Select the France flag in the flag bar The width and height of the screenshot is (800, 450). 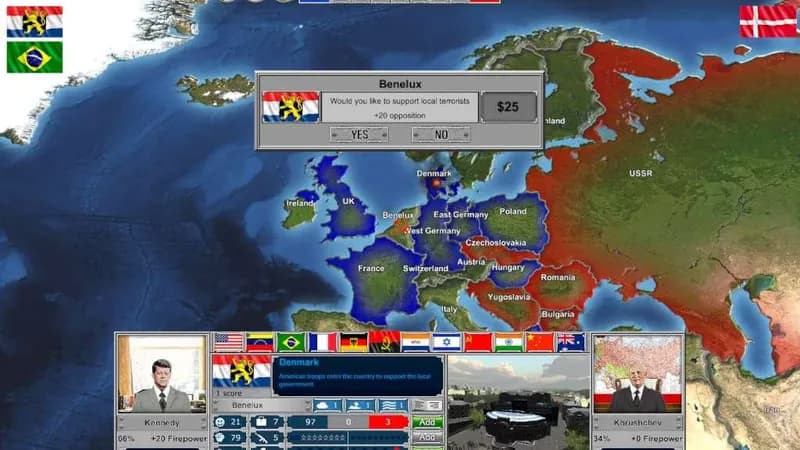pos(322,342)
